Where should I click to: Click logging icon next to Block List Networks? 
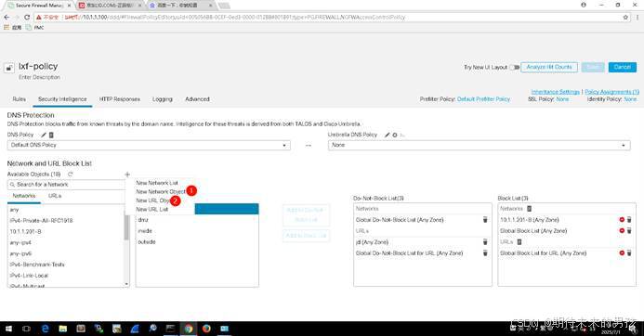pyautogui.click(x=530, y=209)
